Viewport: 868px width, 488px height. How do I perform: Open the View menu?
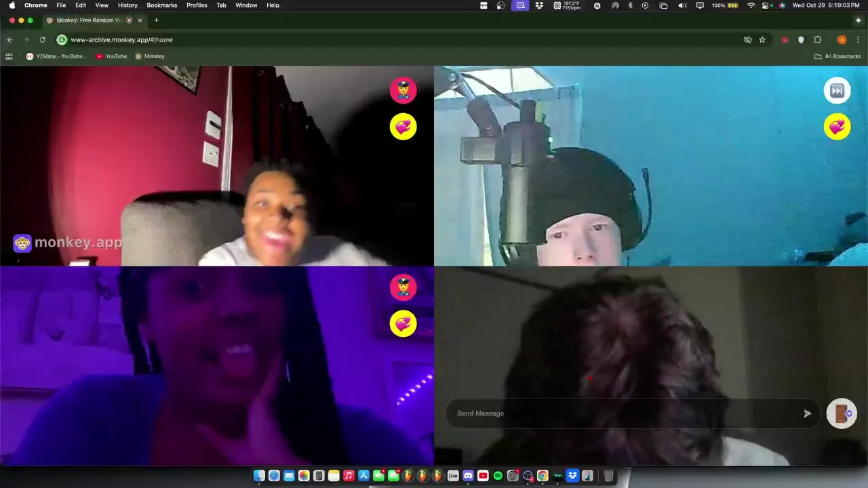(x=102, y=5)
